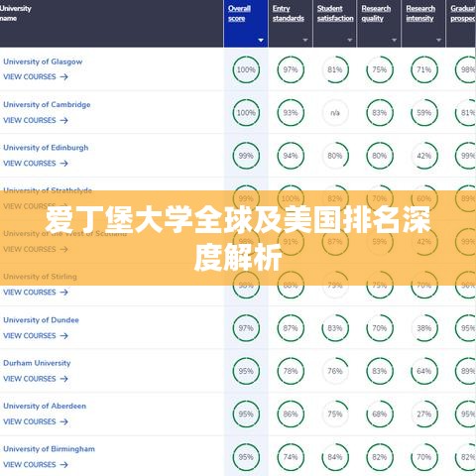View courses for University of Cambridge
This screenshot has width=476, height=476.
click(x=36, y=120)
